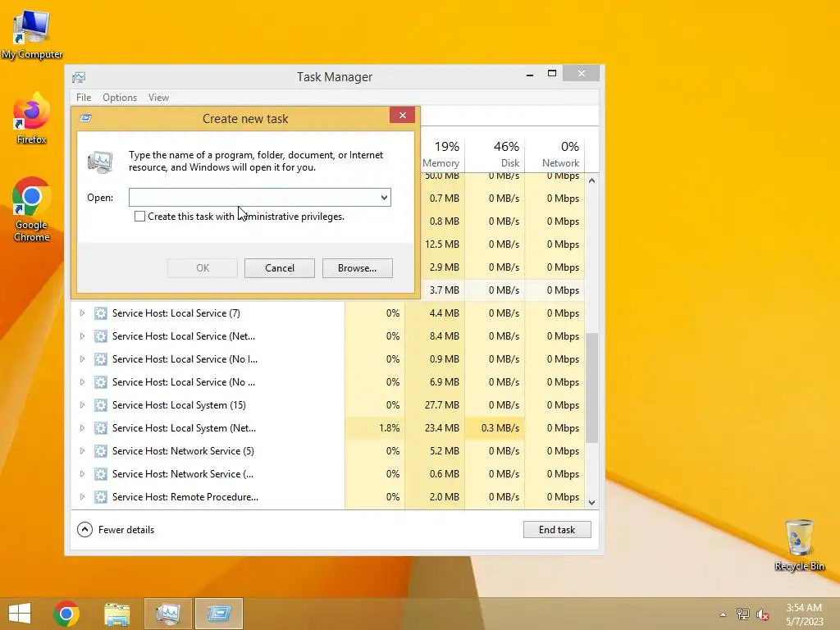The image size is (840, 630).
Task: Select the 6.9 MB memory cell
Action: click(x=435, y=382)
